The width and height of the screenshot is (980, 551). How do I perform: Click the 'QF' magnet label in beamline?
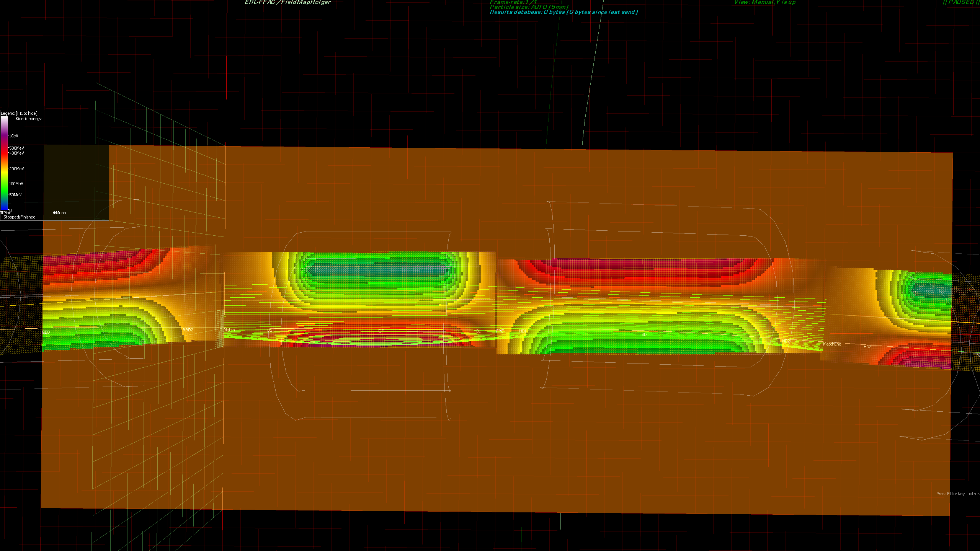(381, 331)
